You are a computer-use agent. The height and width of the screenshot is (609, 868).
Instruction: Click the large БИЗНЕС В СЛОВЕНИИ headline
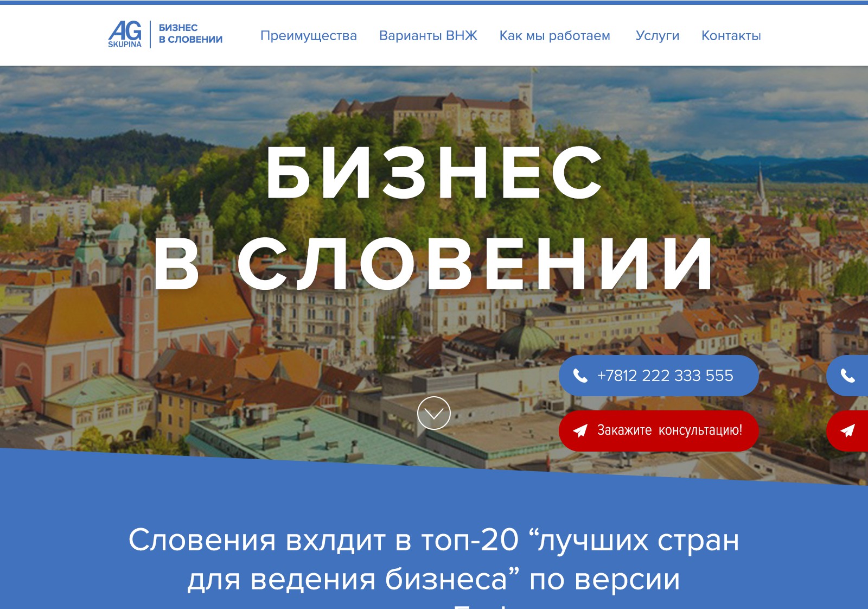(434, 218)
